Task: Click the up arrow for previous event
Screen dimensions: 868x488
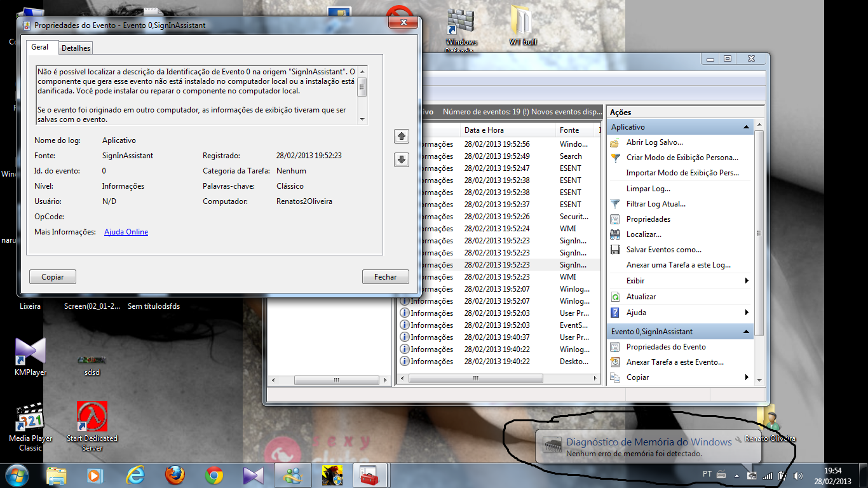Action: point(402,136)
